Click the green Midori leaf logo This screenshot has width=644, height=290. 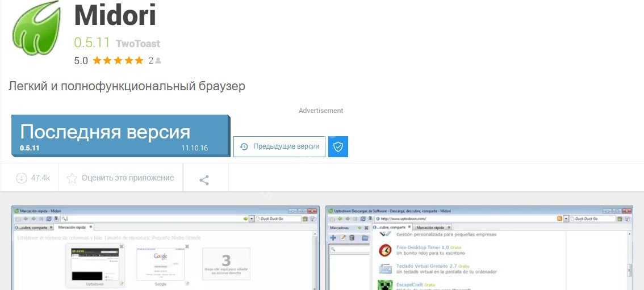coord(36,27)
